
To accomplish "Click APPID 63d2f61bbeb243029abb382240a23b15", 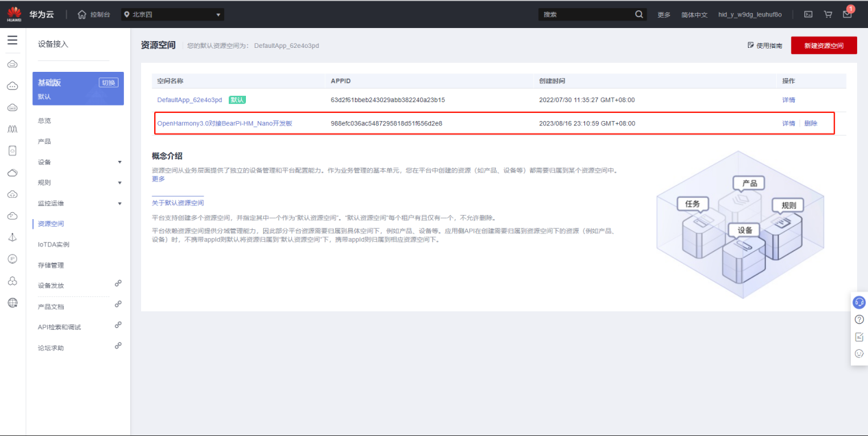I will (x=388, y=100).
